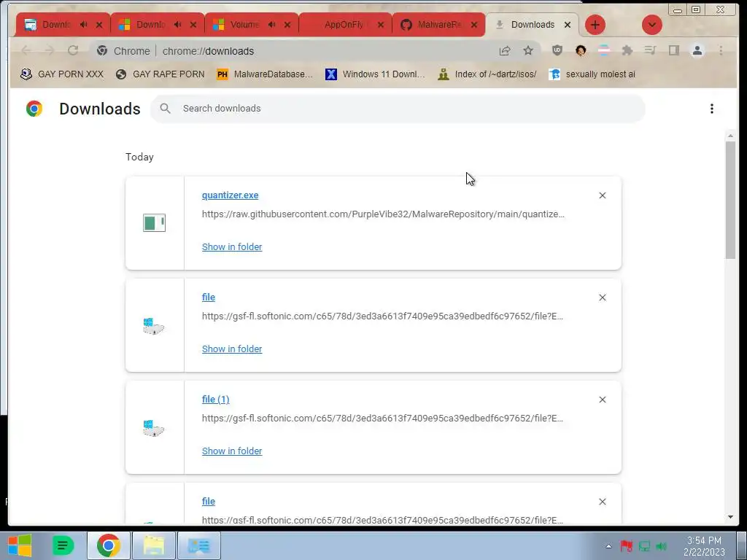Open the first 'file' download link
The height and width of the screenshot is (560, 747).
pos(209,297)
